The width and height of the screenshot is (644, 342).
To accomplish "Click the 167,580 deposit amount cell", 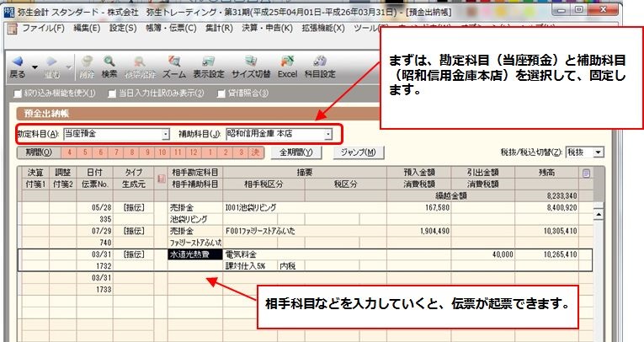I will point(419,207).
